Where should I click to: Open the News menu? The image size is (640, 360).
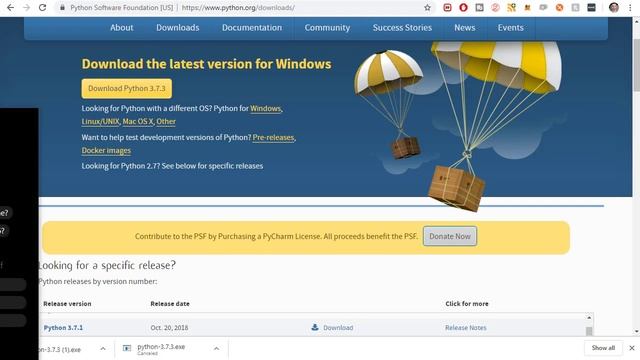coord(464,27)
